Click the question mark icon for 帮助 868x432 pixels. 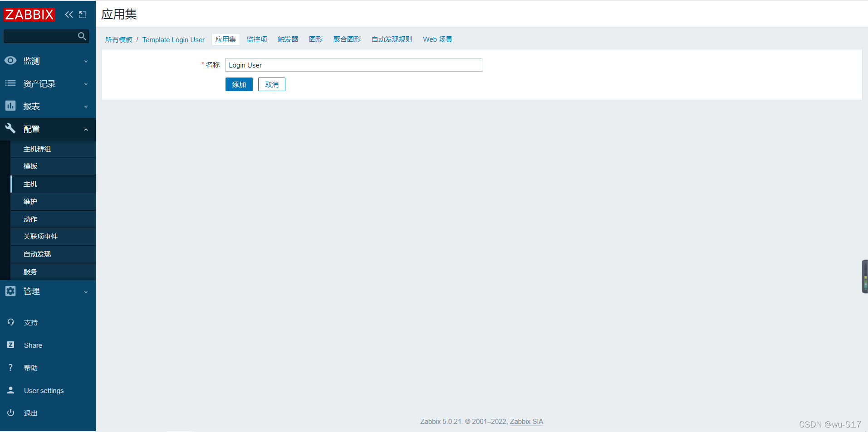[11, 368]
